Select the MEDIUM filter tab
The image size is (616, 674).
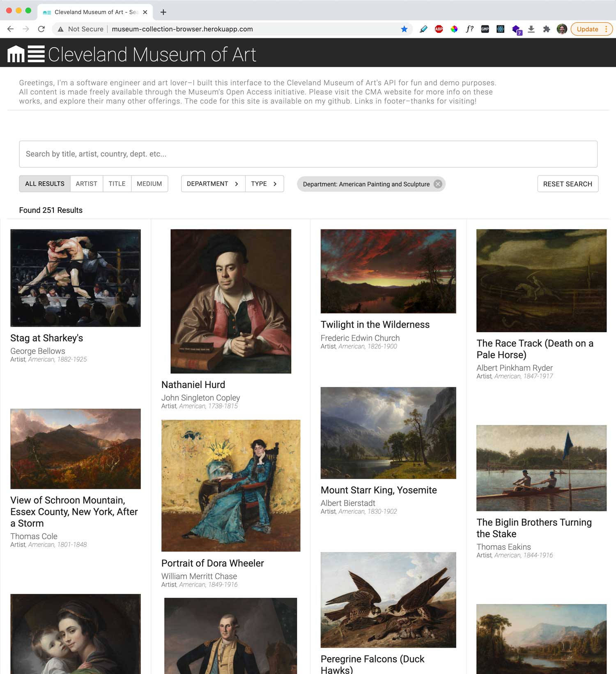point(149,184)
